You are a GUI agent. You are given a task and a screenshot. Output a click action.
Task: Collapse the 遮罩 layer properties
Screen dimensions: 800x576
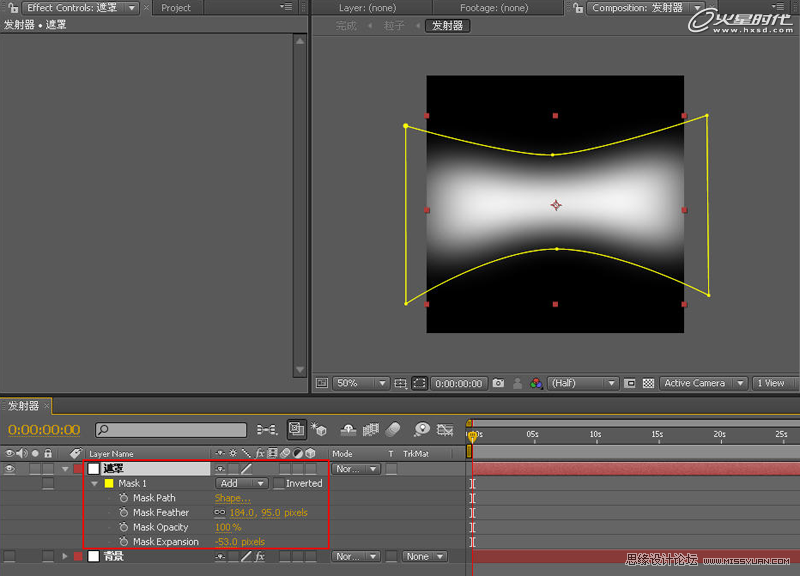pos(65,468)
